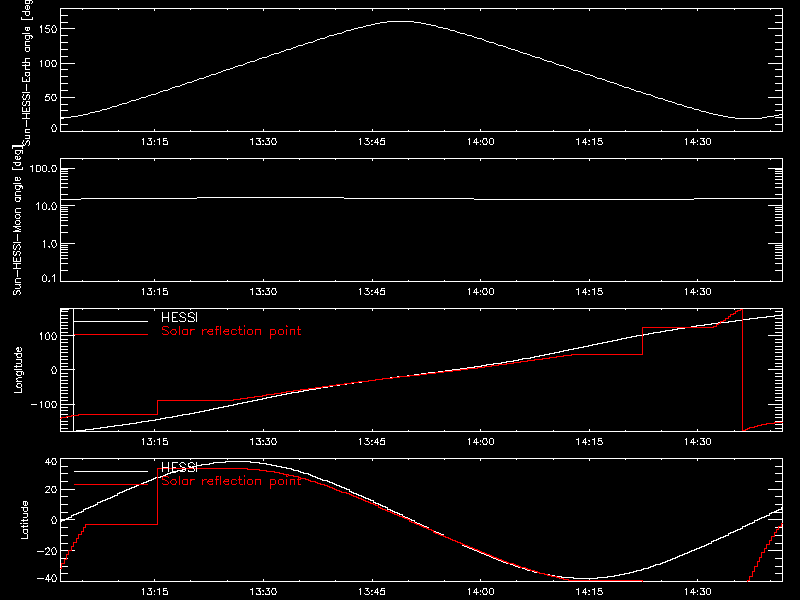Click 14:30 tick under Earth angle plot
Screen dimensions: 800x600
click(697, 142)
